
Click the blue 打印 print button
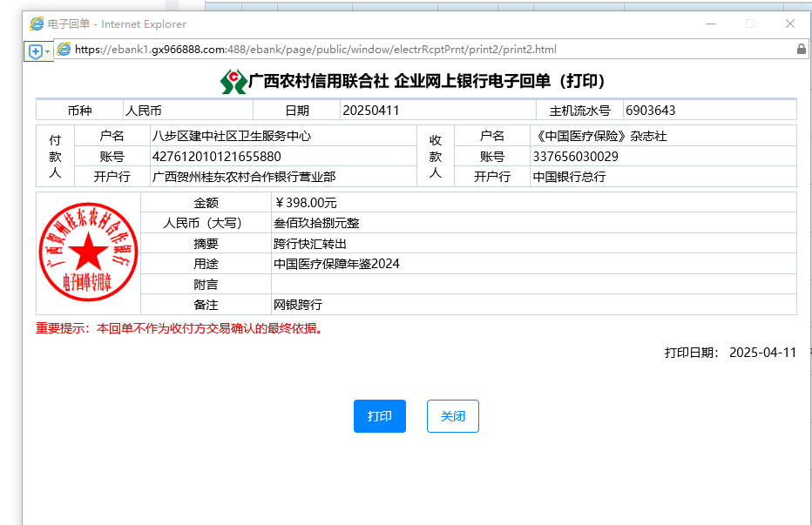380,416
